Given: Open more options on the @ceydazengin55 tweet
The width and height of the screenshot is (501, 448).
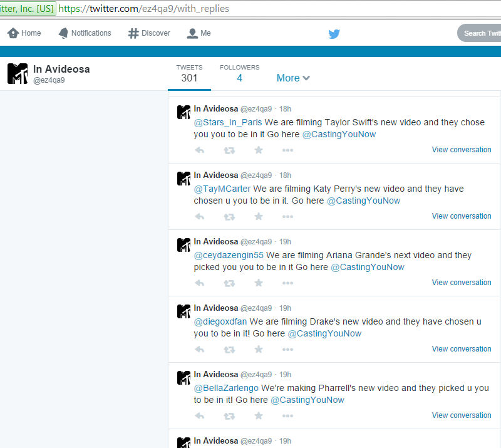Looking at the screenshot, I should tap(287, 283).
